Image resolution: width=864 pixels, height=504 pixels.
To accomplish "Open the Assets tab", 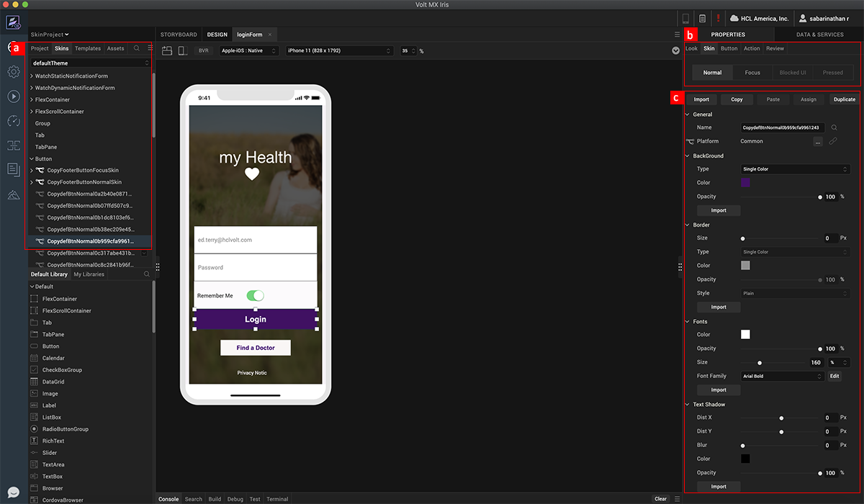I will (x=115, y=48).
